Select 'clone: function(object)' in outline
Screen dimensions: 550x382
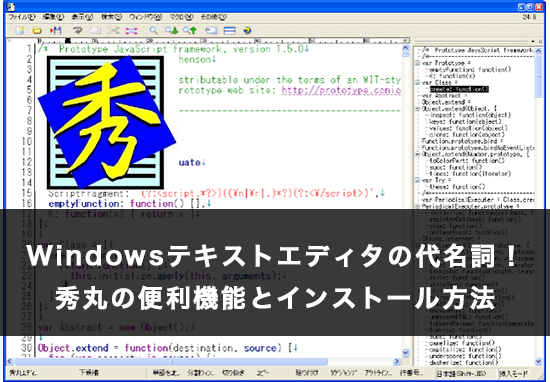coord(467,135)
